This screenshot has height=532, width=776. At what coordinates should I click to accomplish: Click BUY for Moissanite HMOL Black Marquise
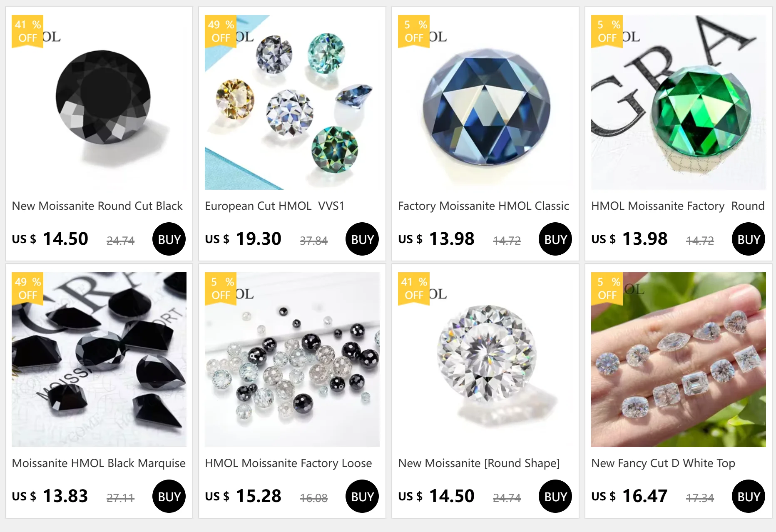click(x=169, y=496)
